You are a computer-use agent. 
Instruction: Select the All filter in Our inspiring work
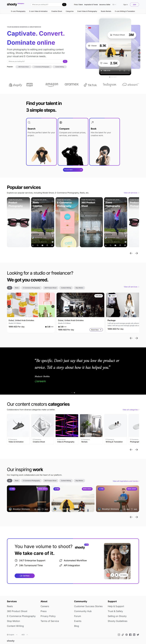pos(9,480)
